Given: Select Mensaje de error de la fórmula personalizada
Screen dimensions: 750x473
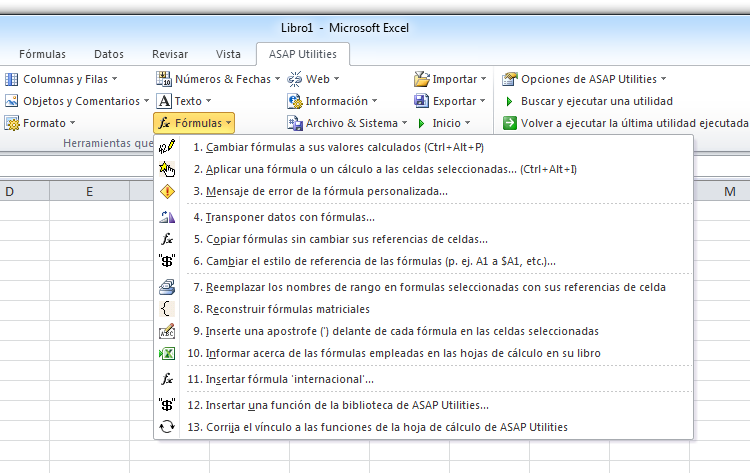Looking at the screenshot, I should tap(424, 191).
